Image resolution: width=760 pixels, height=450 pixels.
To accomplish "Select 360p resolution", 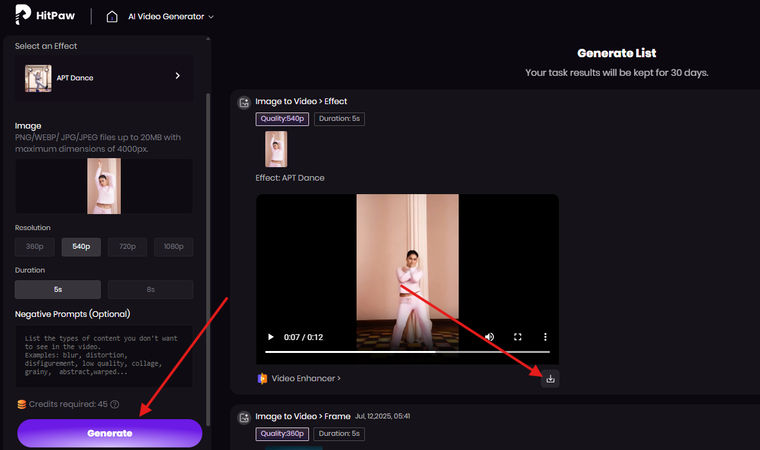I will [x=34, y=247].
